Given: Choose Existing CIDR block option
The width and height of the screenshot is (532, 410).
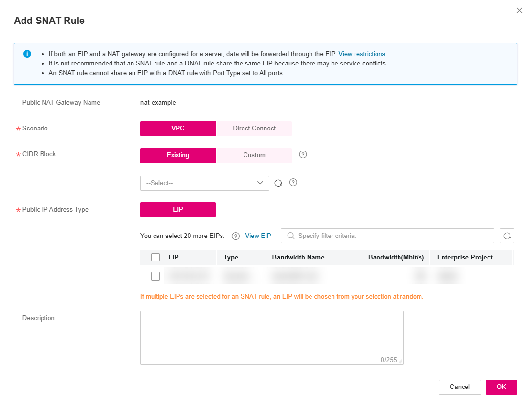Looking at the screenshot, I should point(178,155).
